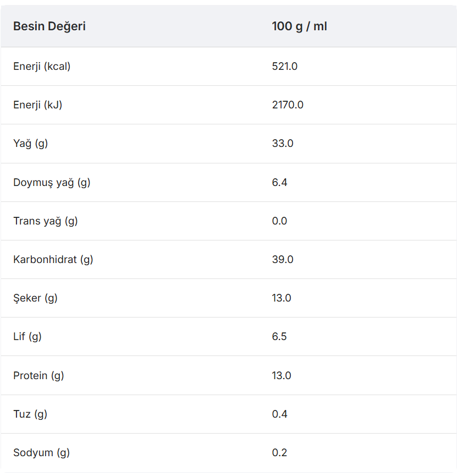Select the Enerji (kJ) row label

tap(38, 105)
